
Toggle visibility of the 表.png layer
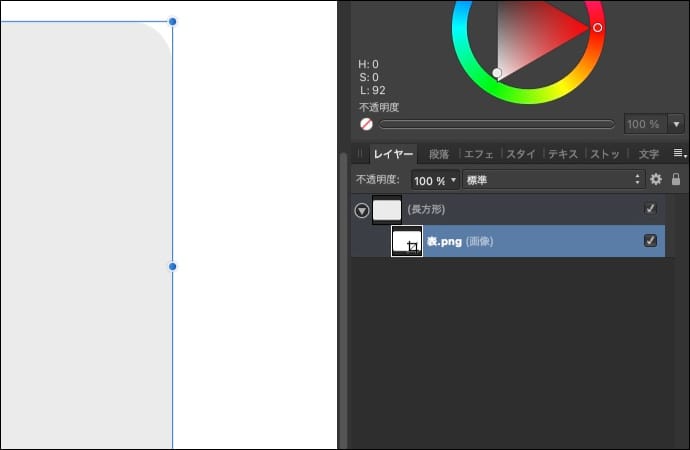pyautogui.click(x=650, y=241)
